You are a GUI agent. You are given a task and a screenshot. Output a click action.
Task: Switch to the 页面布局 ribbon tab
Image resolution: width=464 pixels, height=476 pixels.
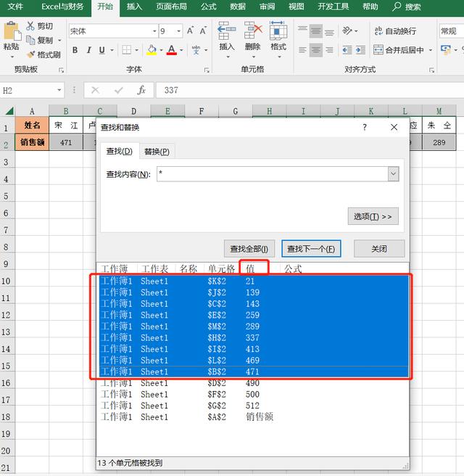point(171,7)
